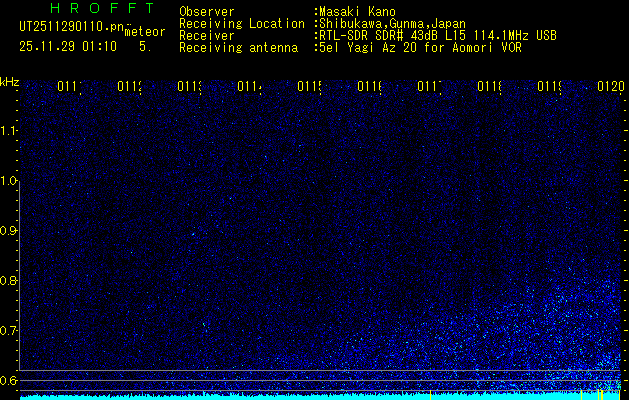Click the 0.9 kHz frequency axis label
This screenshot has width=629, height=400.
click(8, 231)
